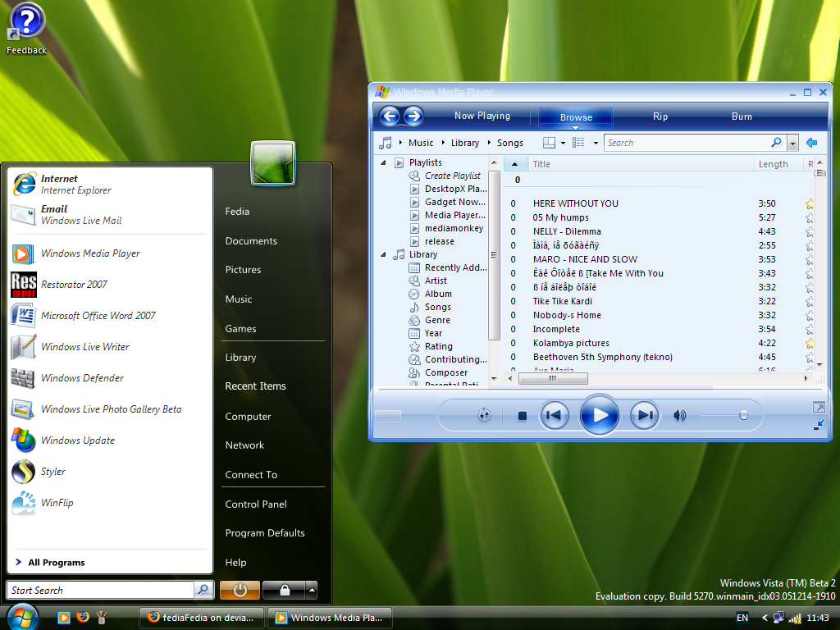Click the blue list pane arrow icon
840x630 pixels.
[x=811, y=143]
